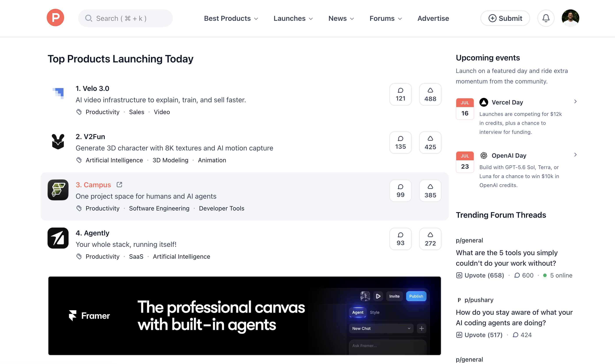Expand the Best Products menu
The width and height of the screenshot is (615, 364).
point(231,18)
